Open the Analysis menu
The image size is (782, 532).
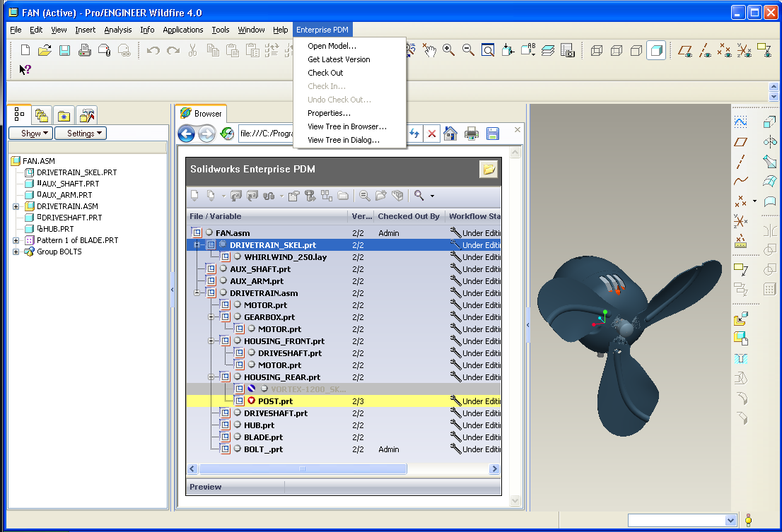117,30
